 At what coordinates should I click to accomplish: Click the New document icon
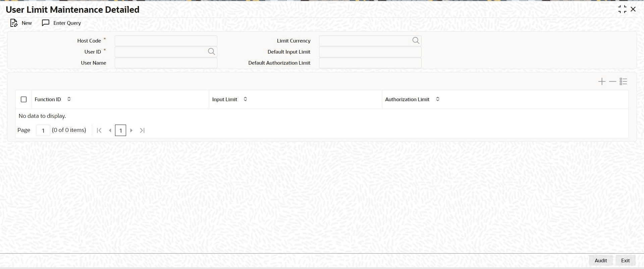[14, 23]
